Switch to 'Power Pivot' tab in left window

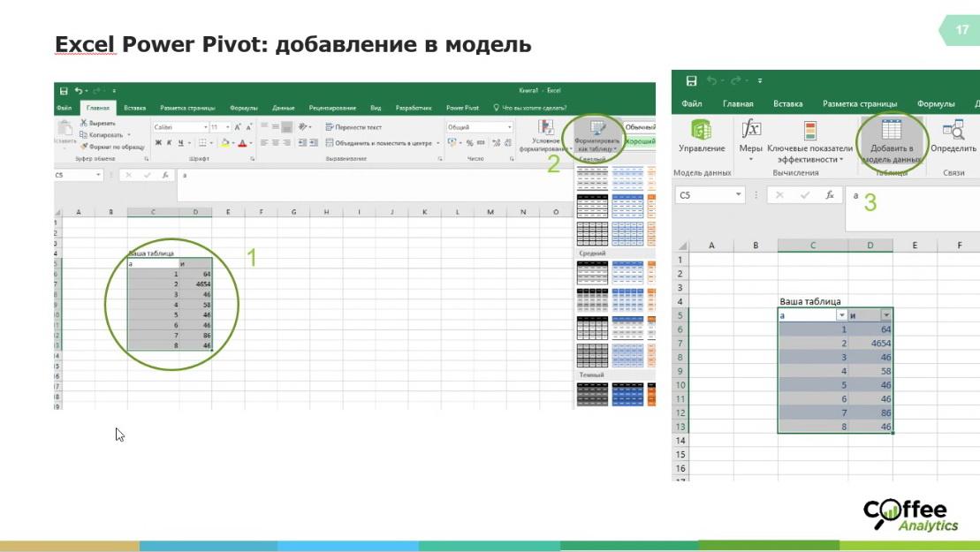click(462, 108)
